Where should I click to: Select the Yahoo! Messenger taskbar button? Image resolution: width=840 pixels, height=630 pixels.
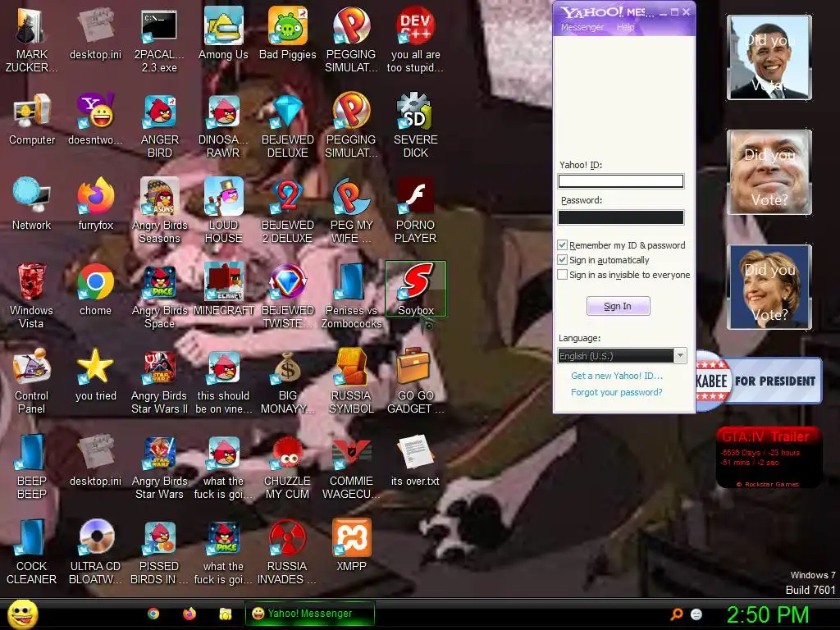309,614
